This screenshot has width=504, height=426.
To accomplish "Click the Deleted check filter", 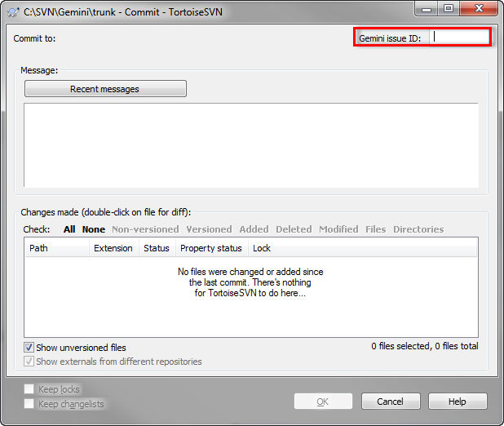I will click(x=294, y=229).
